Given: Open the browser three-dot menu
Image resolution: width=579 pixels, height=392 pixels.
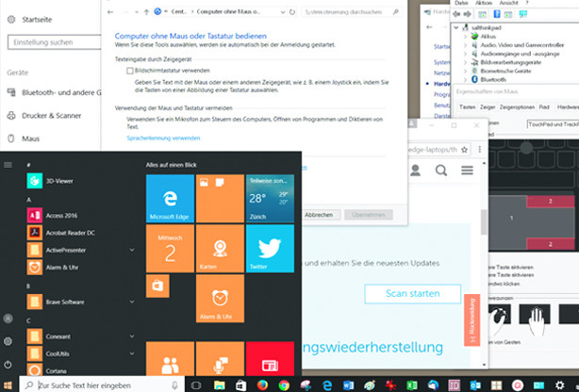Looking at the screenshot, I should point(480,150).
